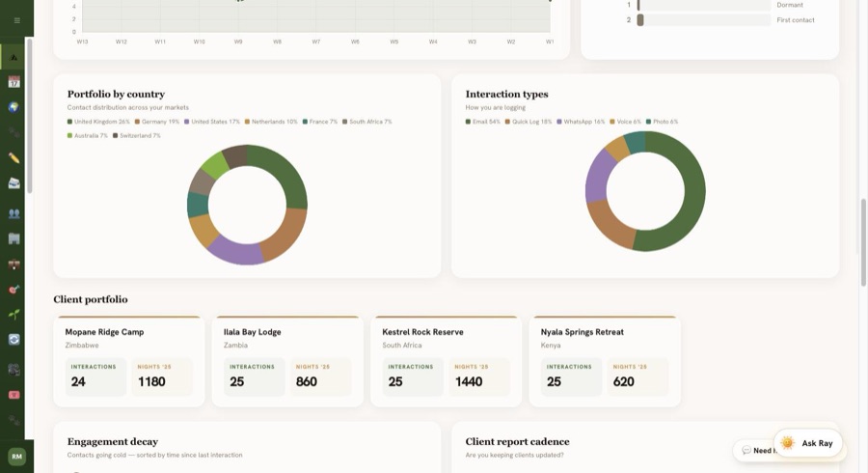Click the France 7% legend entry
868x473 pixels.
(320, 122)
